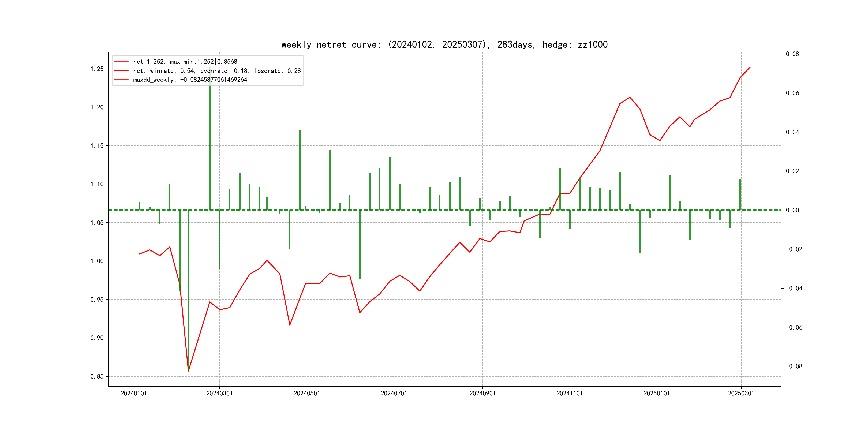
Task: Click red line sample beside net:1.252
Action: 121,62
